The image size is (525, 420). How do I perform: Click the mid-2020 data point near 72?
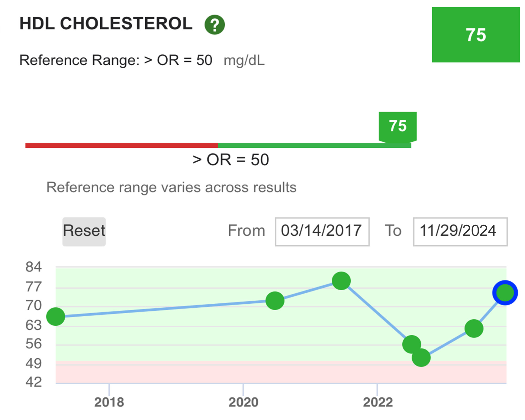click(x=275, y=301)
